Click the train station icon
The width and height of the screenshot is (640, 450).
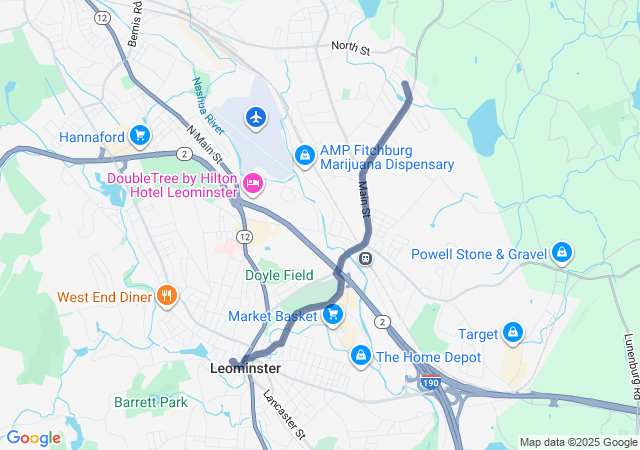coord(365,258)
